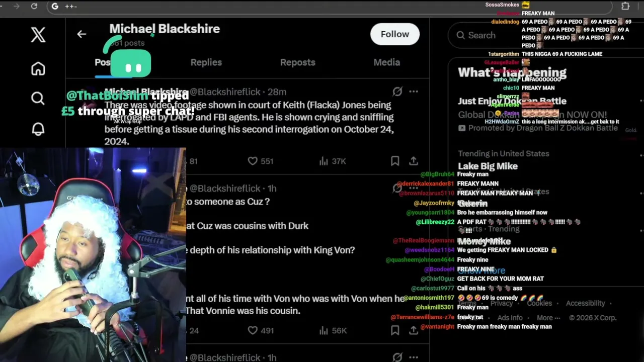
Task: Click the Grok icon on the 28m post
Action: pos(397,91)
